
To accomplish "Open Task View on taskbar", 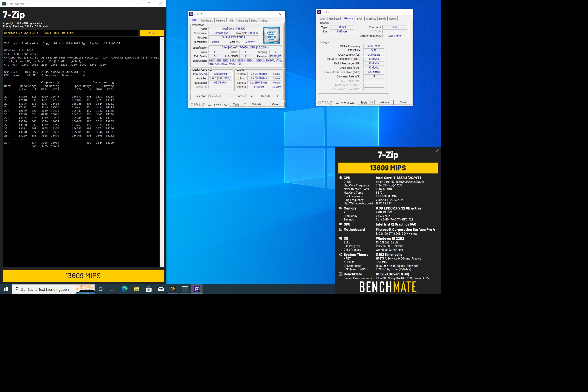I will pos(112,289).
